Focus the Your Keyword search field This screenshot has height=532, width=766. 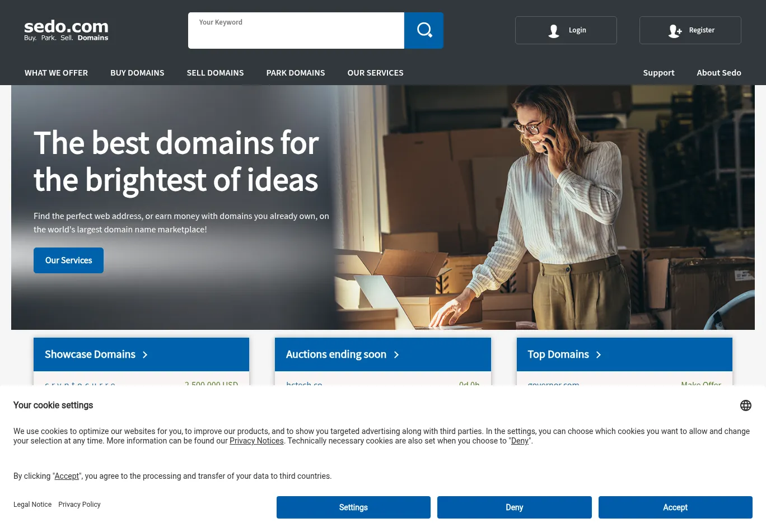296,34
